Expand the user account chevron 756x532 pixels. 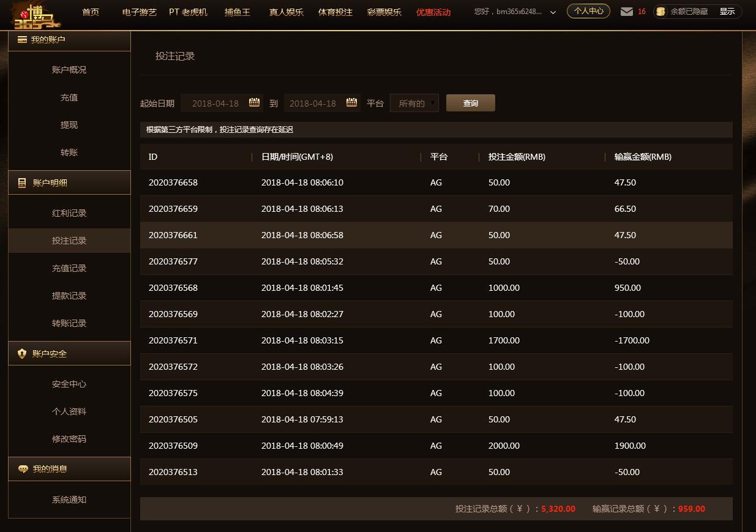553,12
